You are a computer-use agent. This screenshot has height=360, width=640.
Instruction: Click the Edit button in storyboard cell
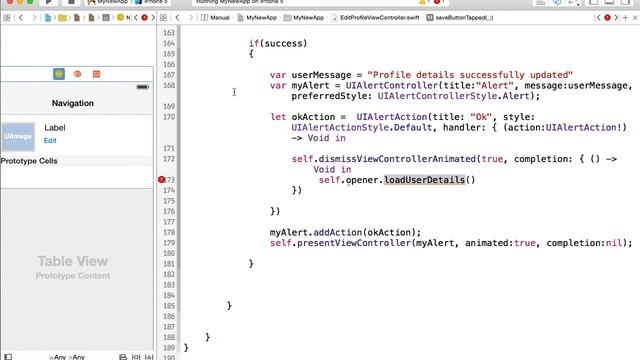(x=50, y=140)
